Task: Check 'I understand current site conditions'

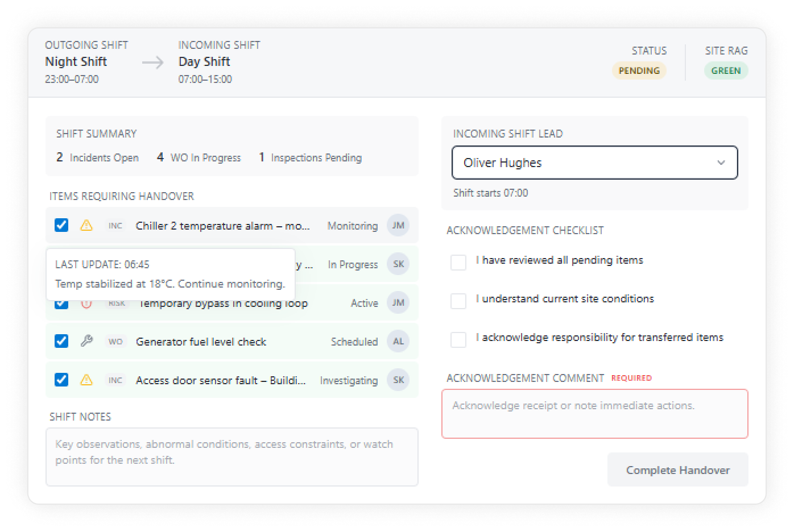Action: point(458,301)
